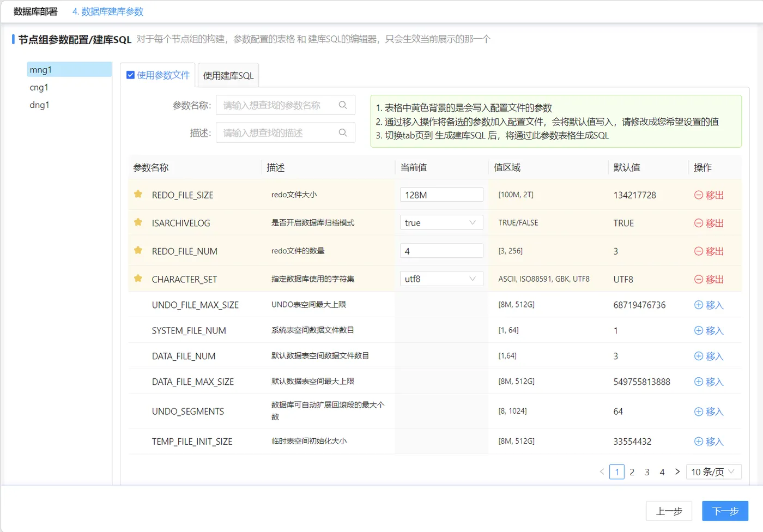Click the SYSTEM_FILE_NUM parameter name
763x532 pixels.
coord(189,331)
